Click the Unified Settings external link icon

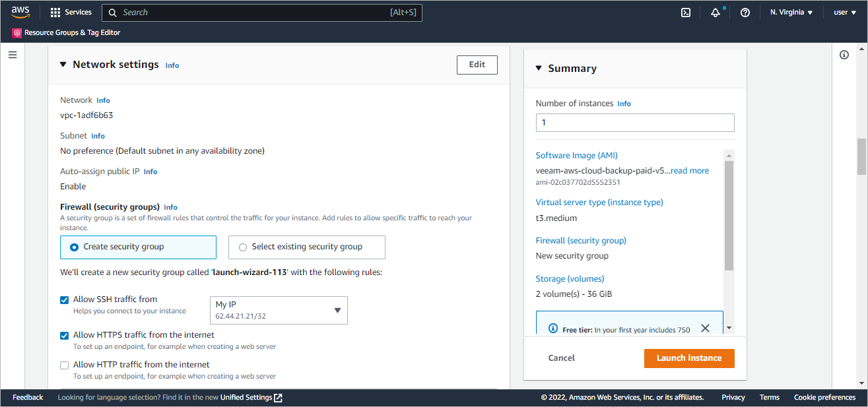[279, 398]
